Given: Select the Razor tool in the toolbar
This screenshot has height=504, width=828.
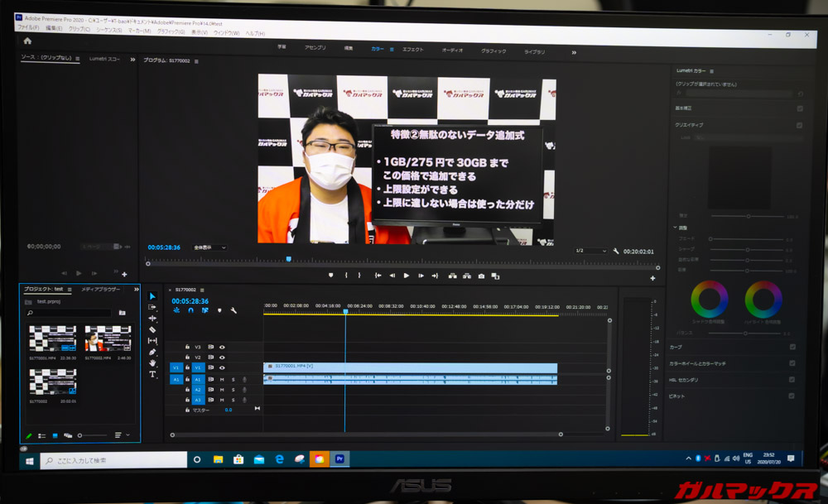Looking at the screenshot, I should tap(152, 329).
